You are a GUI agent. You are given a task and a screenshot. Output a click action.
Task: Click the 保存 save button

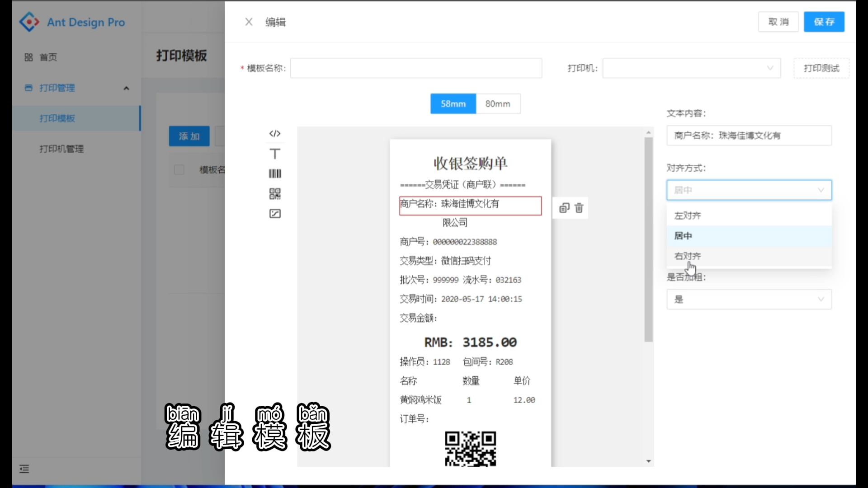click(x=824, y=22)
